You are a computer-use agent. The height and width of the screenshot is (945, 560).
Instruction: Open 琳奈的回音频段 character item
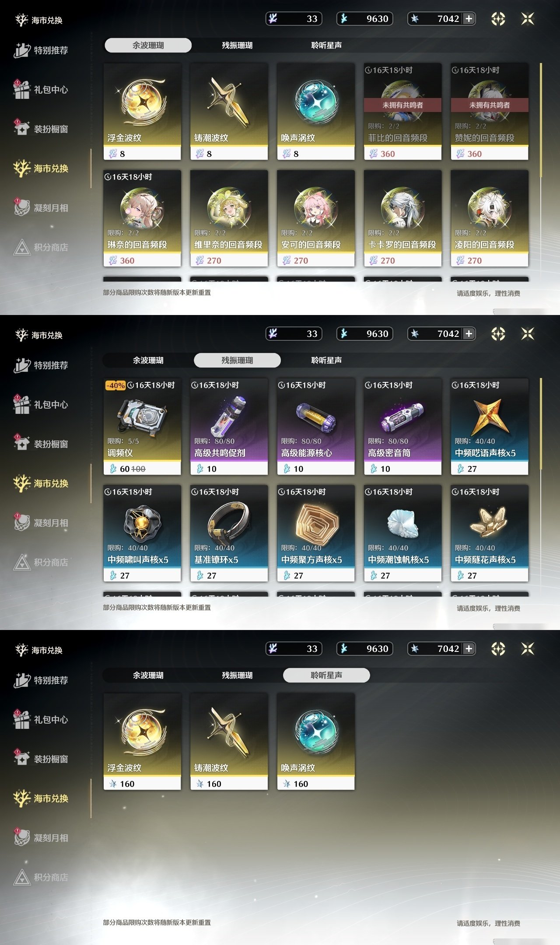coord(142,218)
